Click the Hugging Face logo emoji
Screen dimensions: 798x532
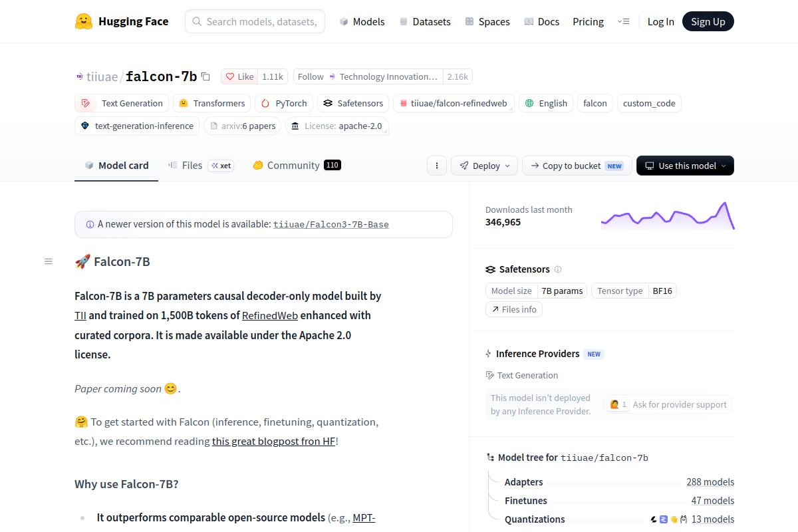point(84,21)
